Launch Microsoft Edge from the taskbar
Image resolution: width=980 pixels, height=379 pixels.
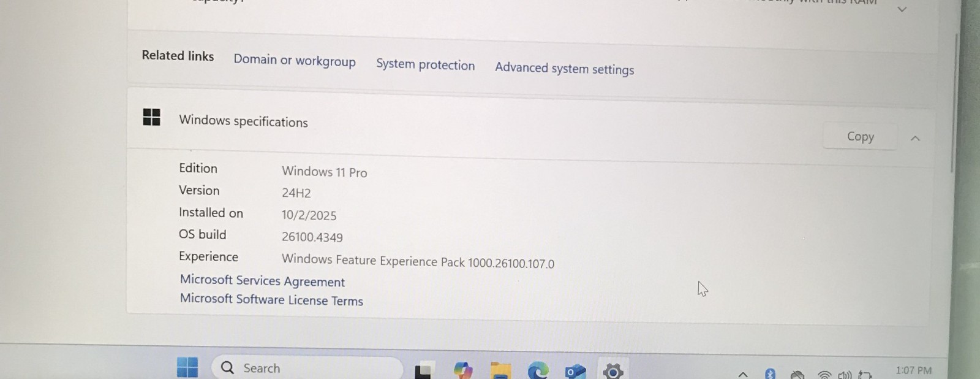(x=538, y=370)
